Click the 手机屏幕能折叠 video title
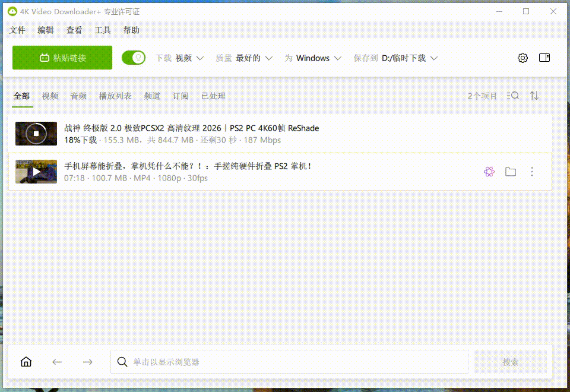570x392 pixels. pos(188,166)
